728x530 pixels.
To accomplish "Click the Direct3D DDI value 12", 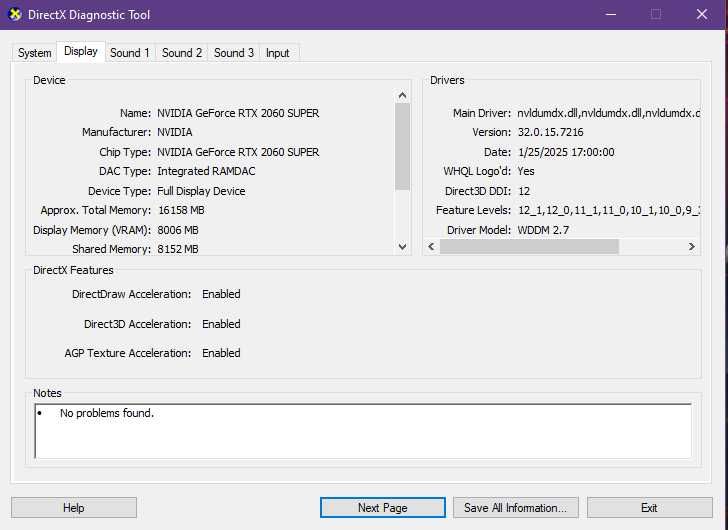I will (524, 191).
